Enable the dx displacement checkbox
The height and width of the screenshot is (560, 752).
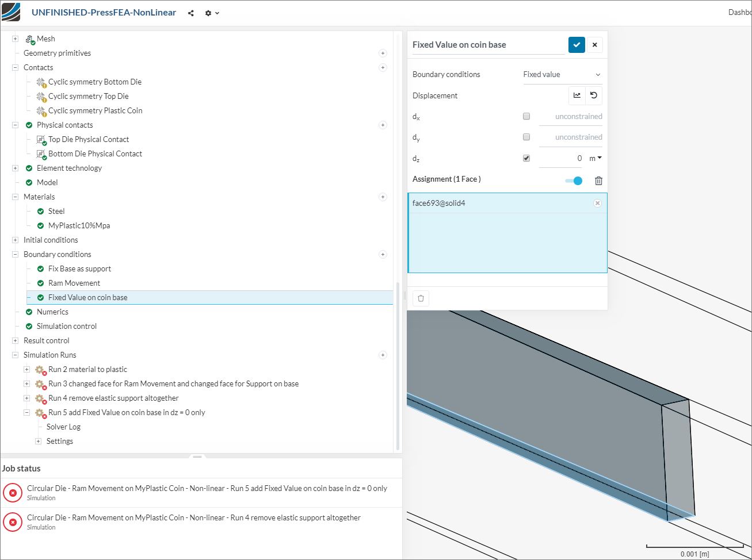tap(526, 116)
